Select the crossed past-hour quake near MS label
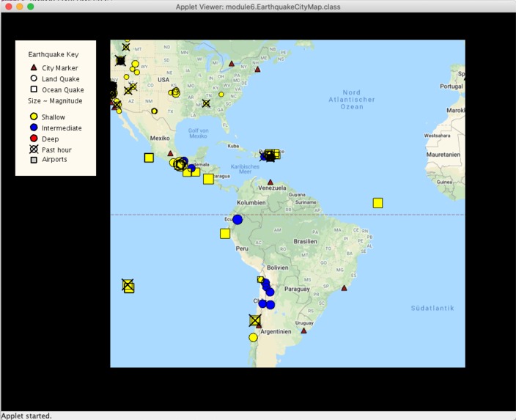The width and height of the screenshot is (516, 420). click(206, 103)
